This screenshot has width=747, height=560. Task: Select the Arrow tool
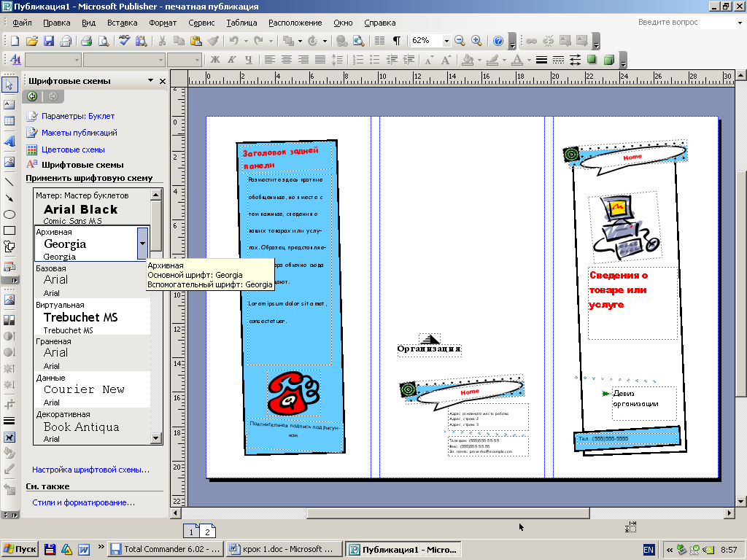[9, 198]
